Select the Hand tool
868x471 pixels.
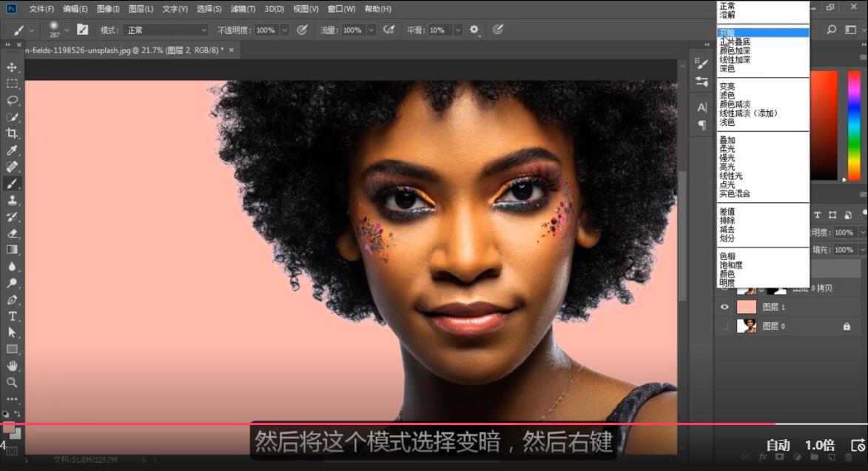pos(12,367)
